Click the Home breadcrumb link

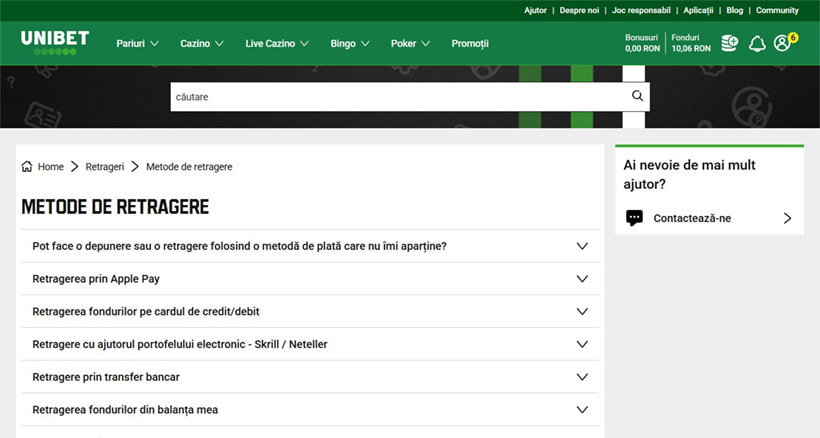pos(51,167)
